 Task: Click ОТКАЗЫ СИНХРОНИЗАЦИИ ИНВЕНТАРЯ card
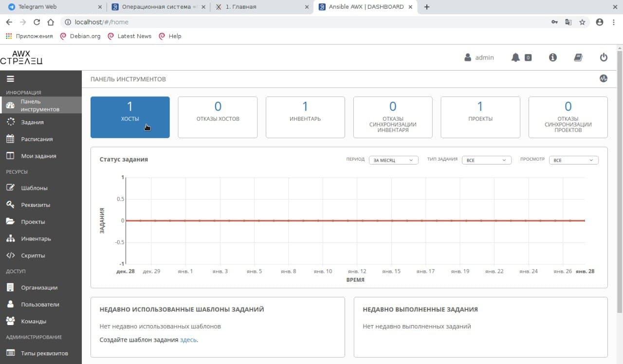click(x=393, y=117)
